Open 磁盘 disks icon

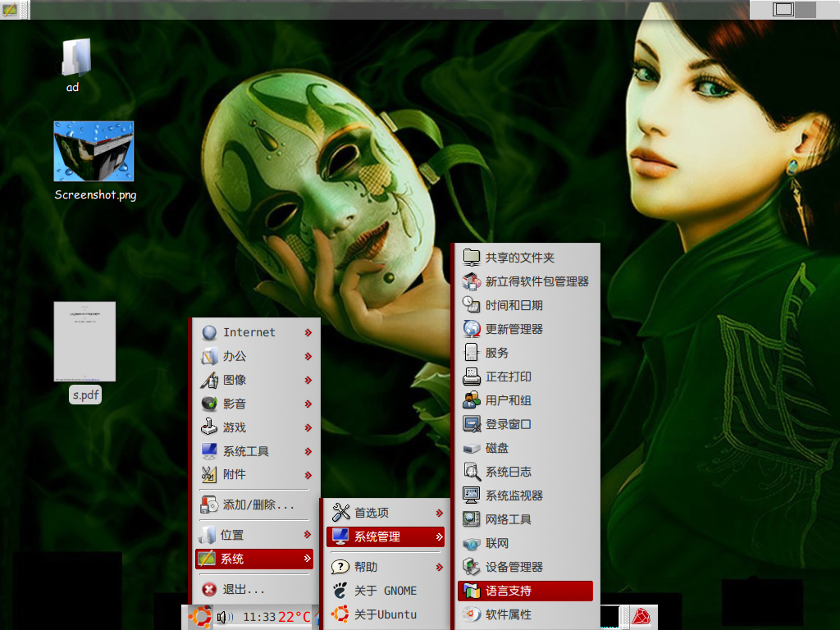(x=472, y=448)
